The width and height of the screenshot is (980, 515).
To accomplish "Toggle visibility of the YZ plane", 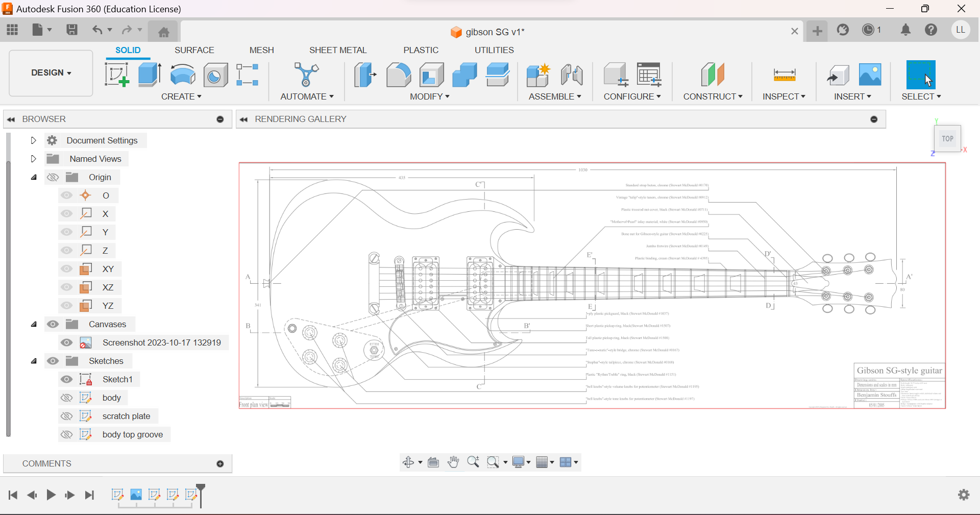I will click(66, 306).
